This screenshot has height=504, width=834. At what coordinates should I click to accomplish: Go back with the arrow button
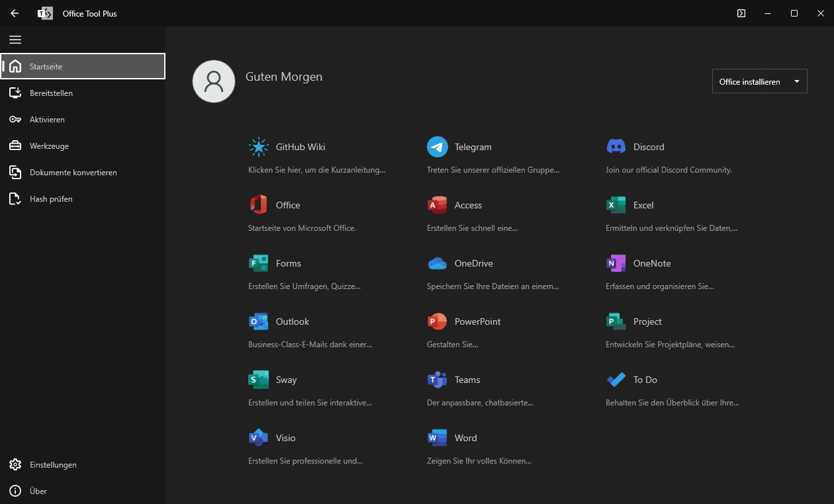(15, 13)
